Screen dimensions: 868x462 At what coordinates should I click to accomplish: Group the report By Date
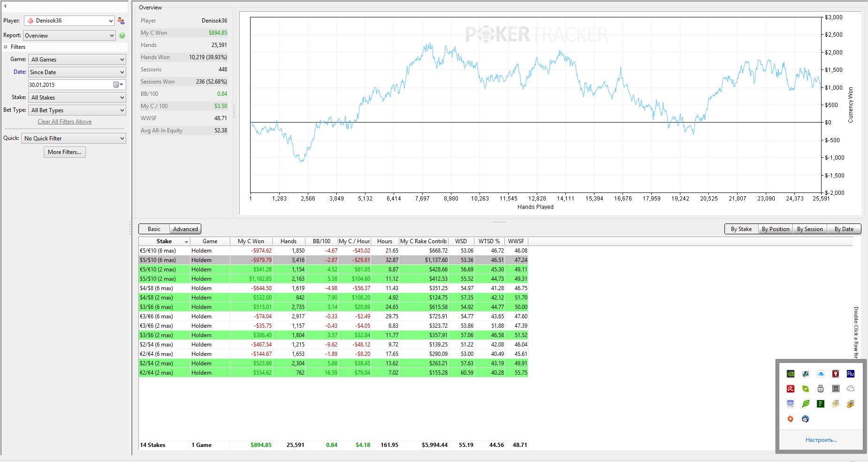click(844, 229)
